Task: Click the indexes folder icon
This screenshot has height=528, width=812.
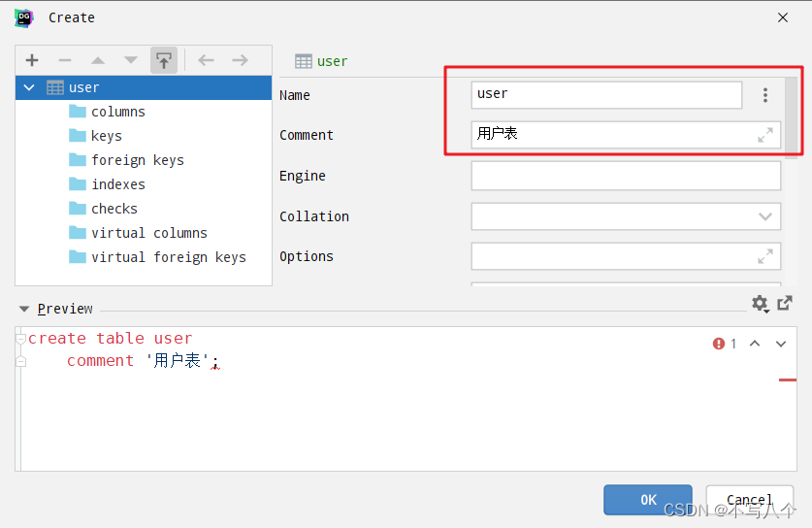Action: click(x=78, y=184)
